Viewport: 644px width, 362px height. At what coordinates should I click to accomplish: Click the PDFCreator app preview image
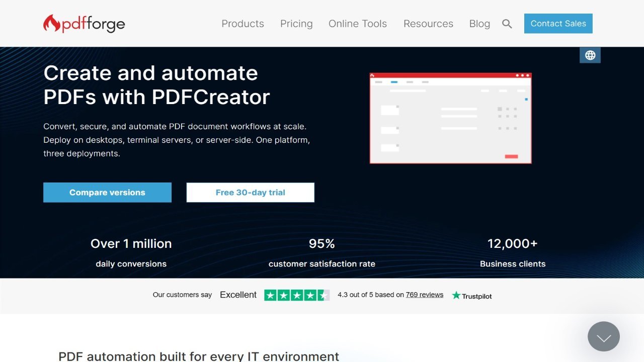coord(450,118)
